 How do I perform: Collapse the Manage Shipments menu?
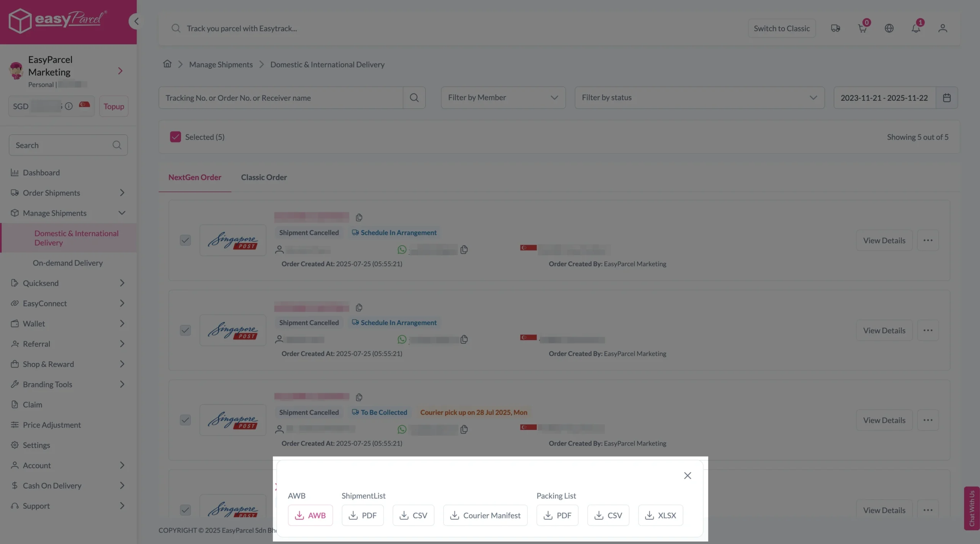(x=121, y=213)
